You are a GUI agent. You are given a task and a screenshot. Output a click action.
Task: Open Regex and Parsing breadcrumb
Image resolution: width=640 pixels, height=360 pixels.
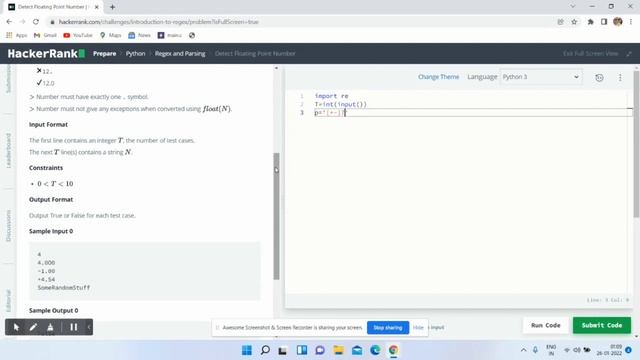pyautogui.click(x=180, y=53)
